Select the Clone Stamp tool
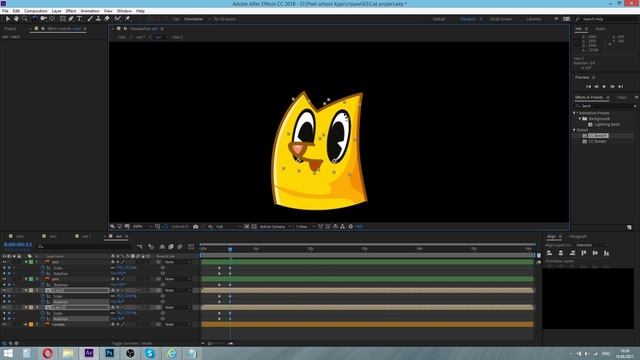The height and width of the screenshot is (360, 640). pos(98,19)
